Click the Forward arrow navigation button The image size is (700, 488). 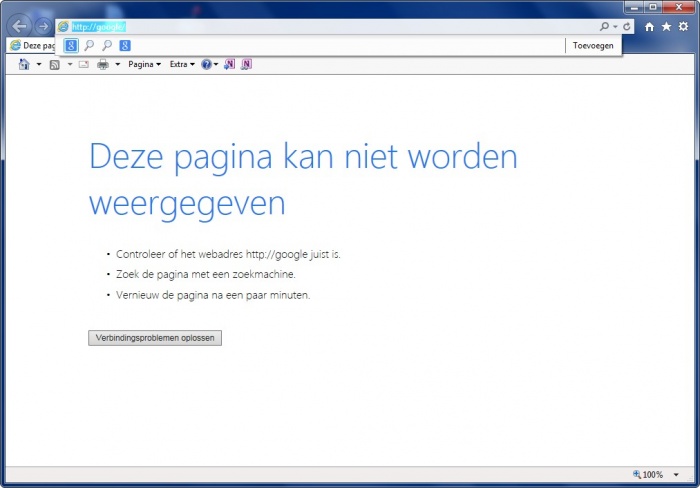(43, 26)
